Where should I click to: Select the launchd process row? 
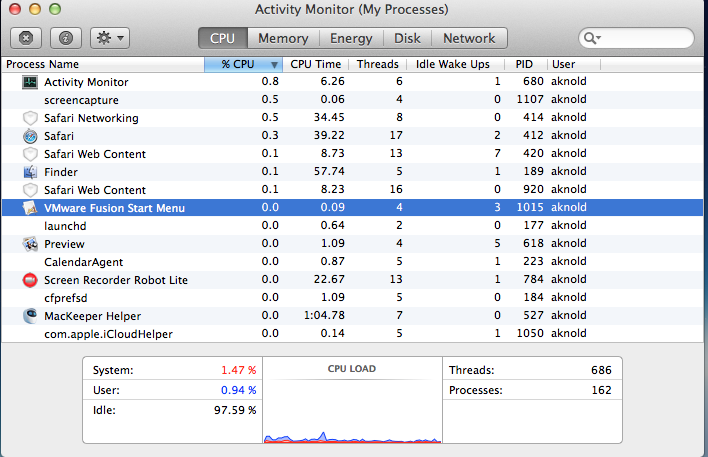(352, 226)
